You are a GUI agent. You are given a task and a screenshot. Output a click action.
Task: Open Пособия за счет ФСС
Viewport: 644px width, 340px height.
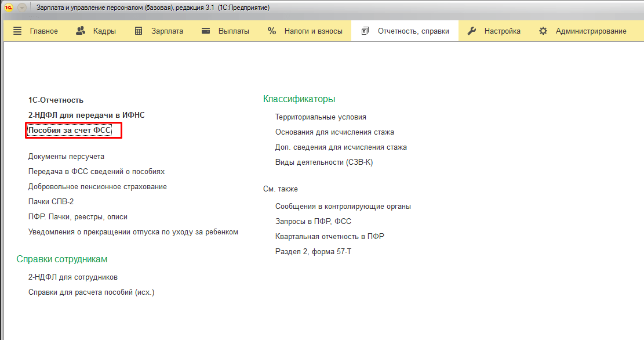click(70, 131)
